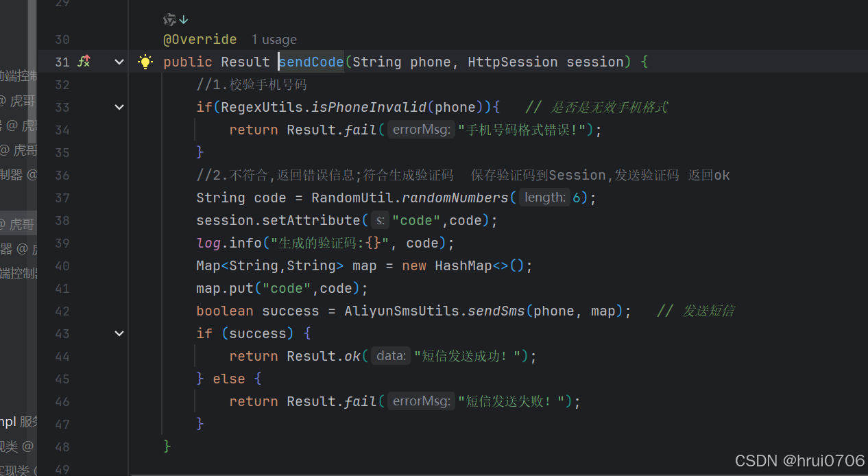Image resolution: width=868 pixels, height=476 pixels.
Task: Place cursor on sendCode method name
Action: (311, 62)
